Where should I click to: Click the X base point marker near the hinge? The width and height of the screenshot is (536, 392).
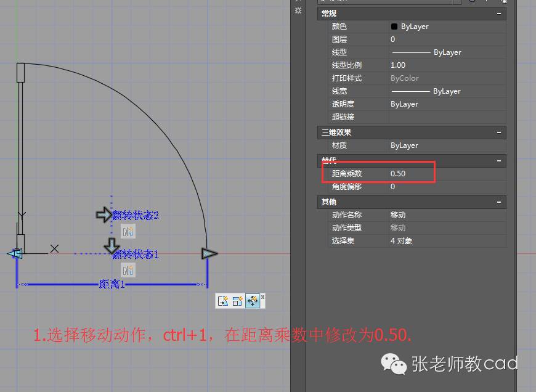coord(54,248)
